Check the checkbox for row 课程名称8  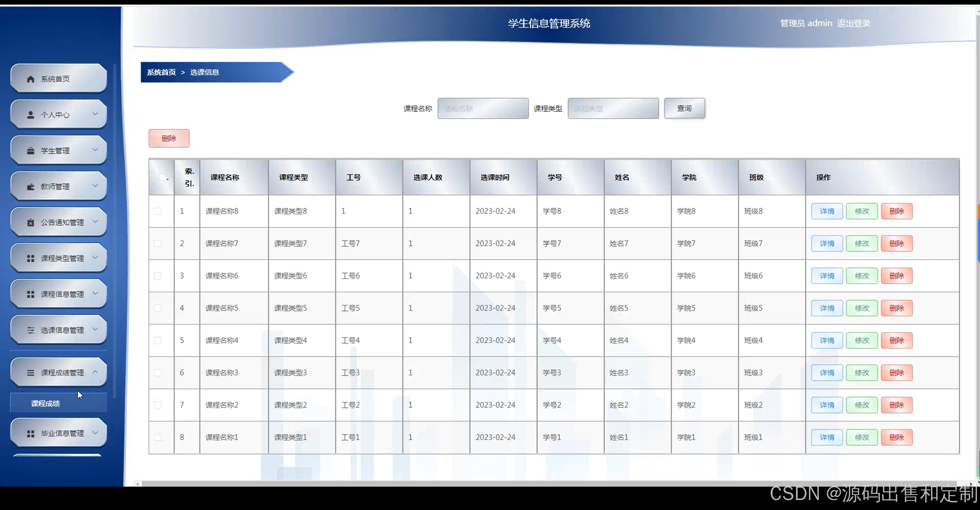(x=158, y=211)
